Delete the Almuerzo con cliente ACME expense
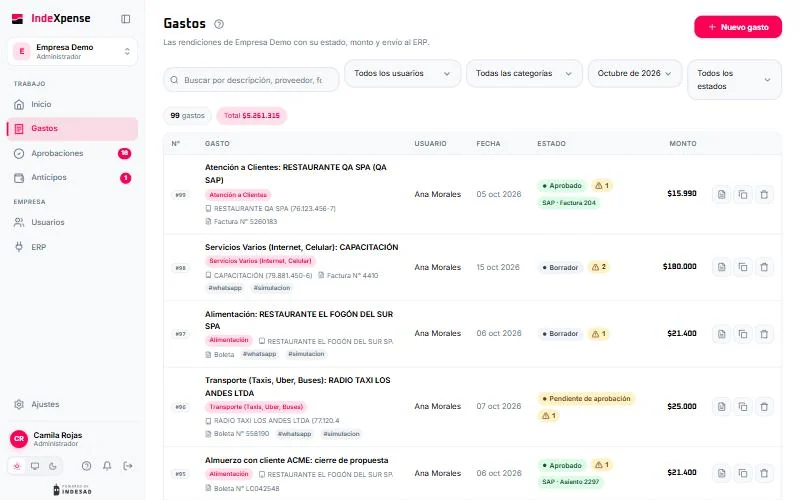 click(x=764, y=473)
